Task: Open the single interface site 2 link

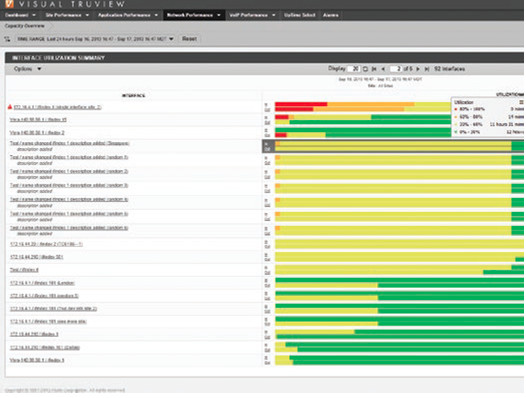Action: click(57, 107)
